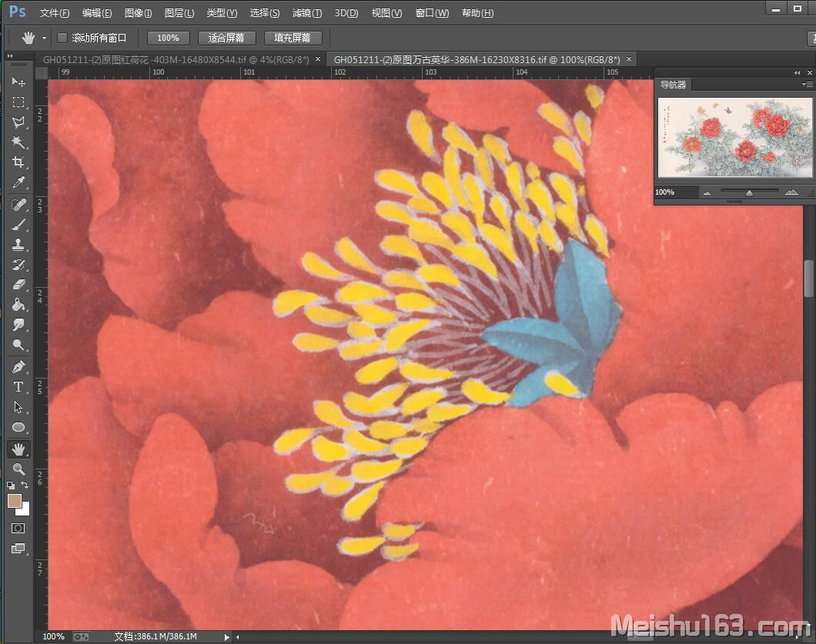Select the Crop tool
The image size is (816, 644).
point(18,162)
